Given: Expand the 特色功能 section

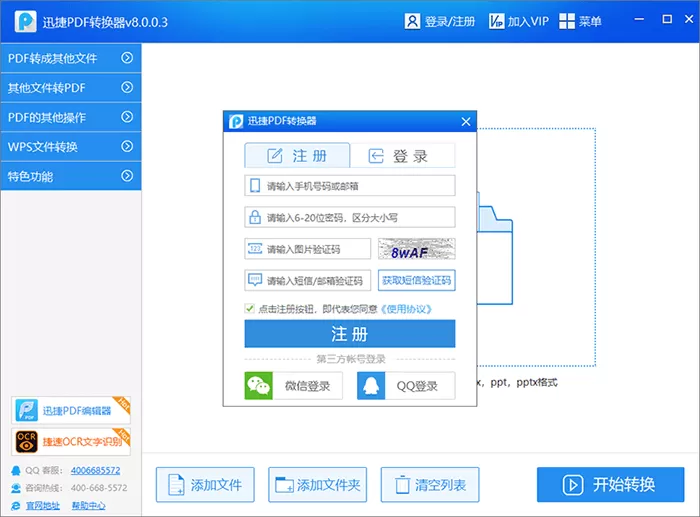Looking at the screenshot, I should pos(71,176).
